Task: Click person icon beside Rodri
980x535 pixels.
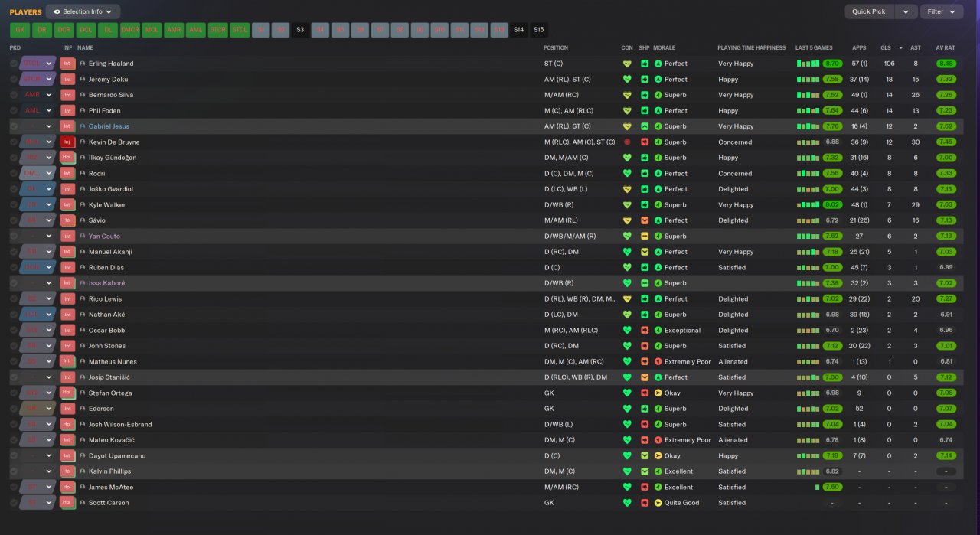Action: click(83, 173)
